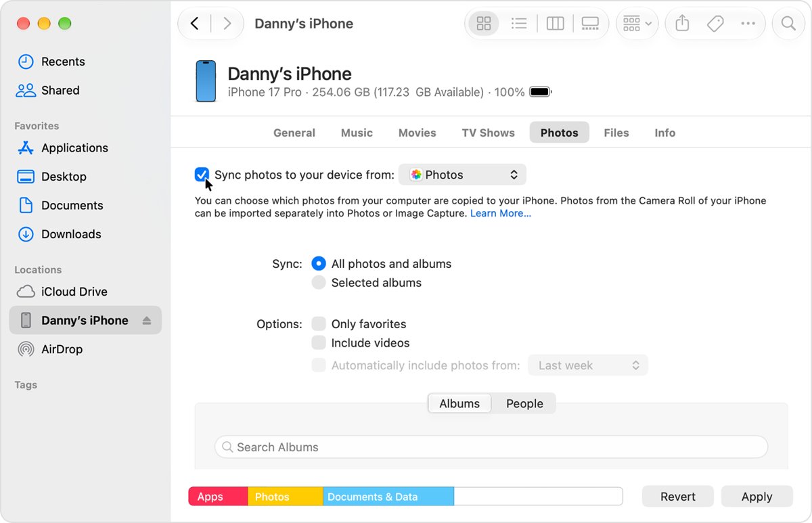Select All photos and albums radio
Image resolution: width=812 pixels, height=523 pixels.
tap(318, 264)
